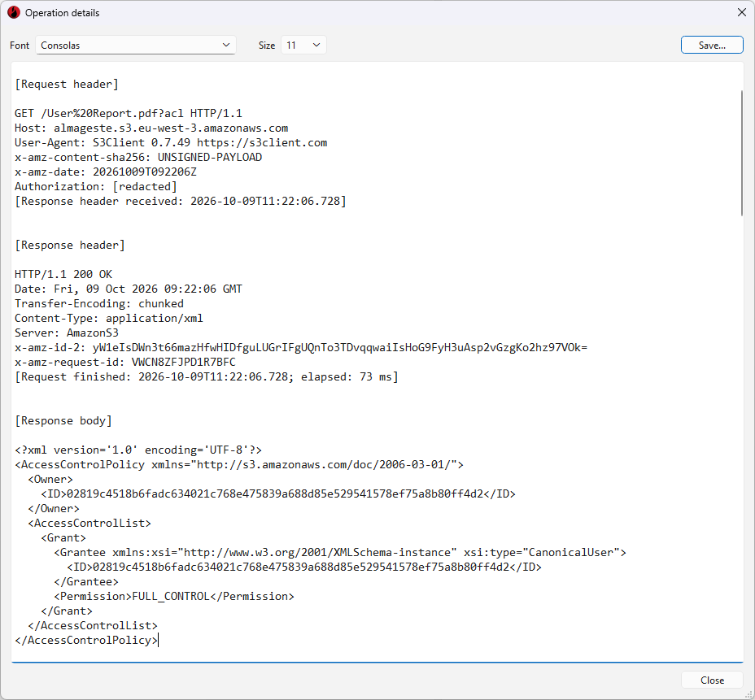Click the "[Response body]" heading line
Viewport: 755px width, 700px height.
[x=63, y=420]
